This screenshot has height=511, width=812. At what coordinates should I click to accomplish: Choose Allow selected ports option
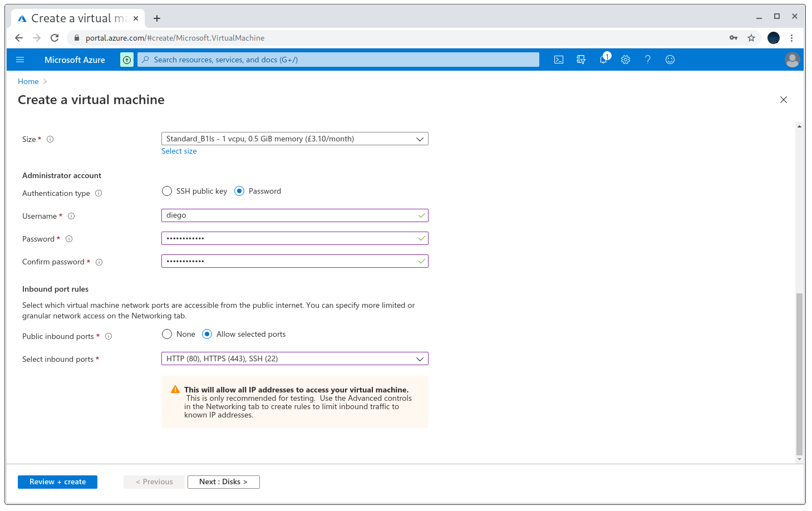pos(207,334)
